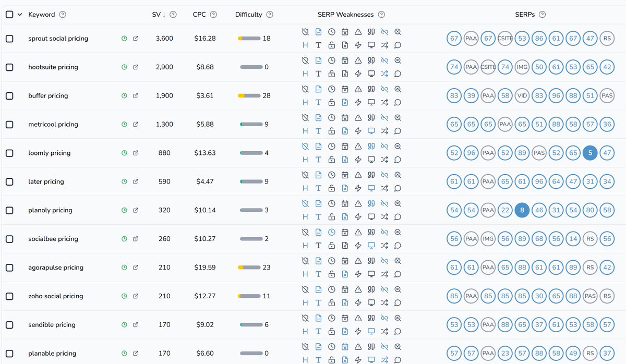The width and height of the screenshot is (626, 364).
Task: Open external link icon for loomly pricing
Action: (x=136, y=153)
